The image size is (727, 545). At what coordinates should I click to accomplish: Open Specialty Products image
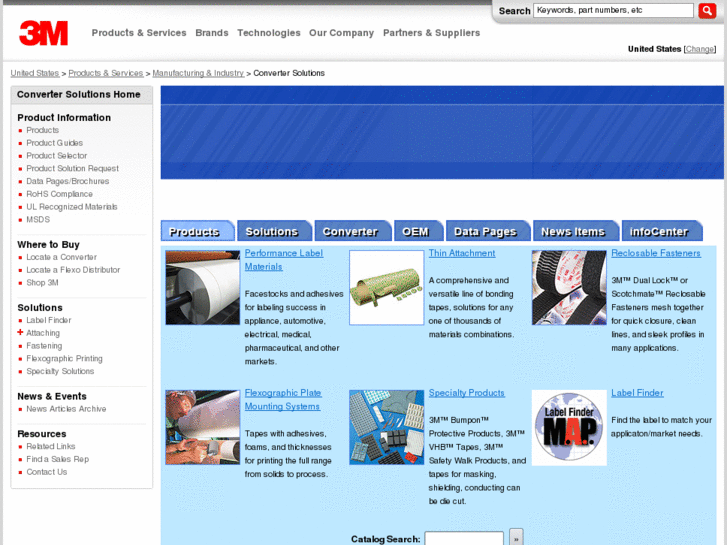pos(386,427)
